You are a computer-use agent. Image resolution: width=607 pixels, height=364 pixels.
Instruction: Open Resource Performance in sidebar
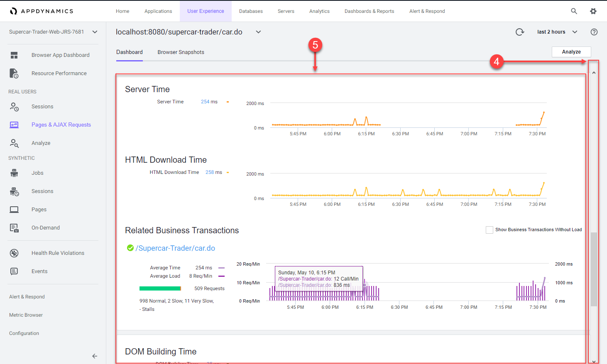click(59, 73)
